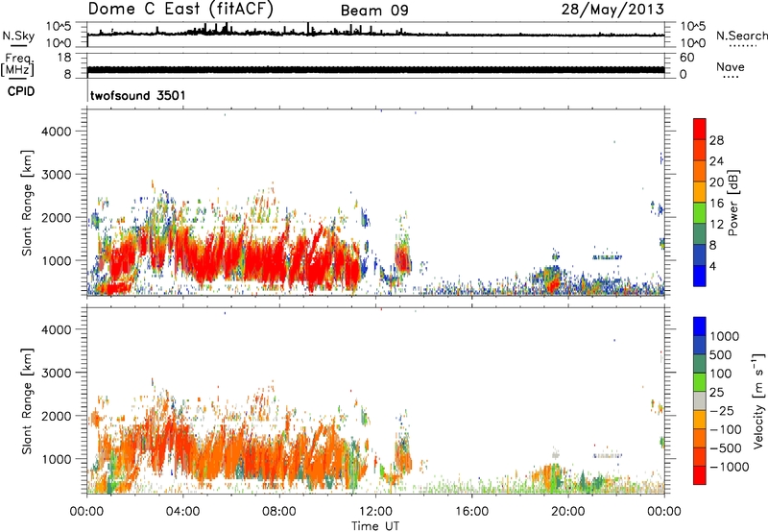Pick the light green 12–16 dB swatch

click(x=700, y=212)
